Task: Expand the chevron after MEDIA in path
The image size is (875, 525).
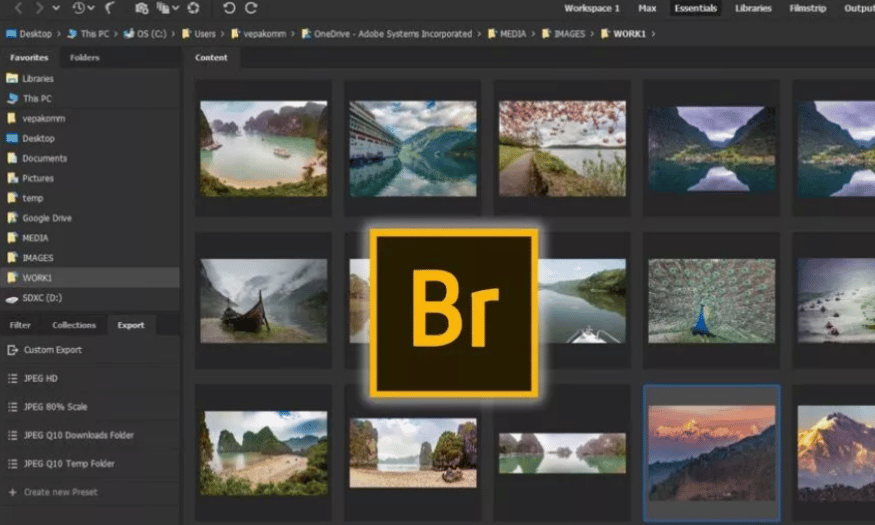Action: coord(533,34)
